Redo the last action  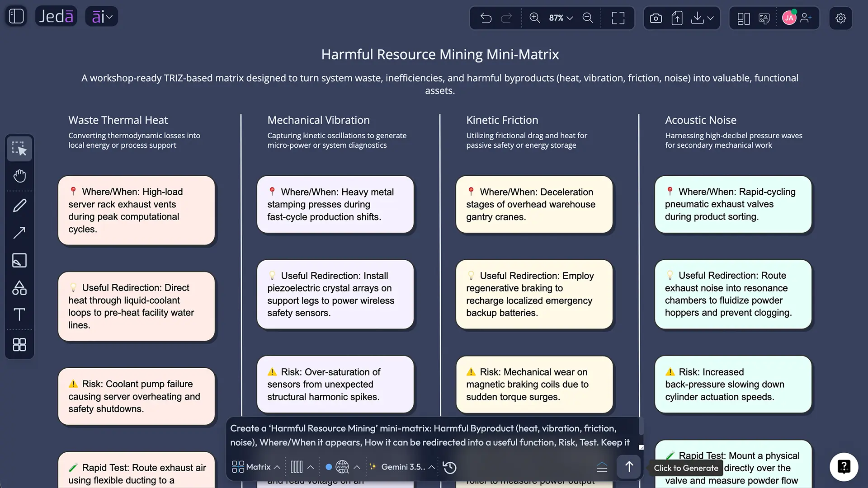click(x=506, y=18)
